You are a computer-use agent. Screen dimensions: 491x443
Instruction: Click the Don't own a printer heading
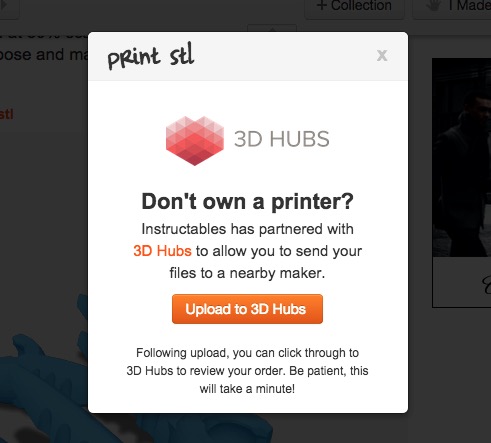(247, 201)
